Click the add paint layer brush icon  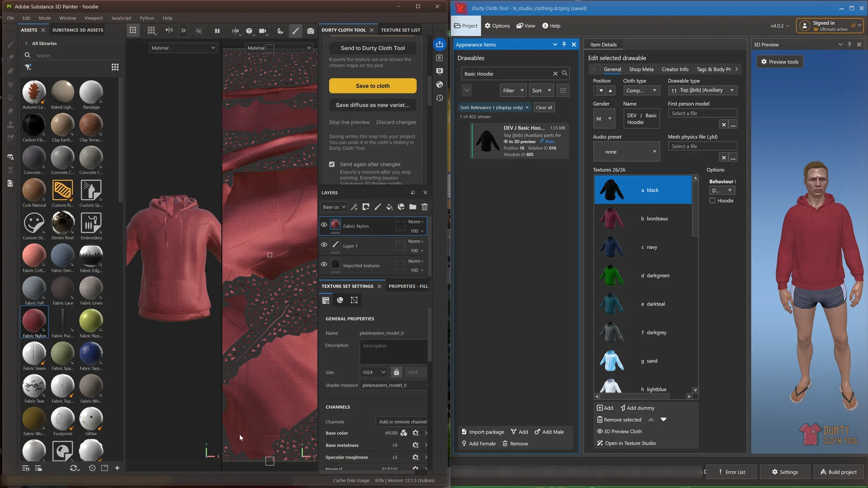click(378, 207)
